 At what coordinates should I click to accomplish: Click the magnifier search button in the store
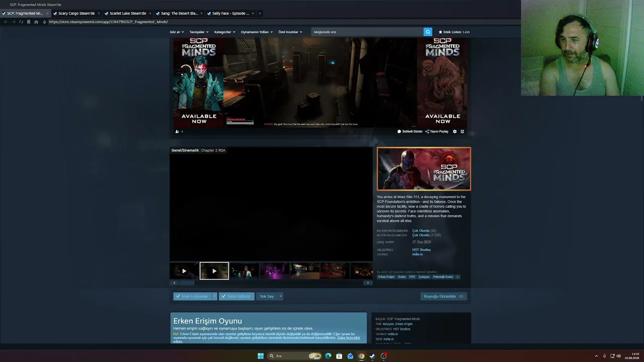tap(428, 32)
